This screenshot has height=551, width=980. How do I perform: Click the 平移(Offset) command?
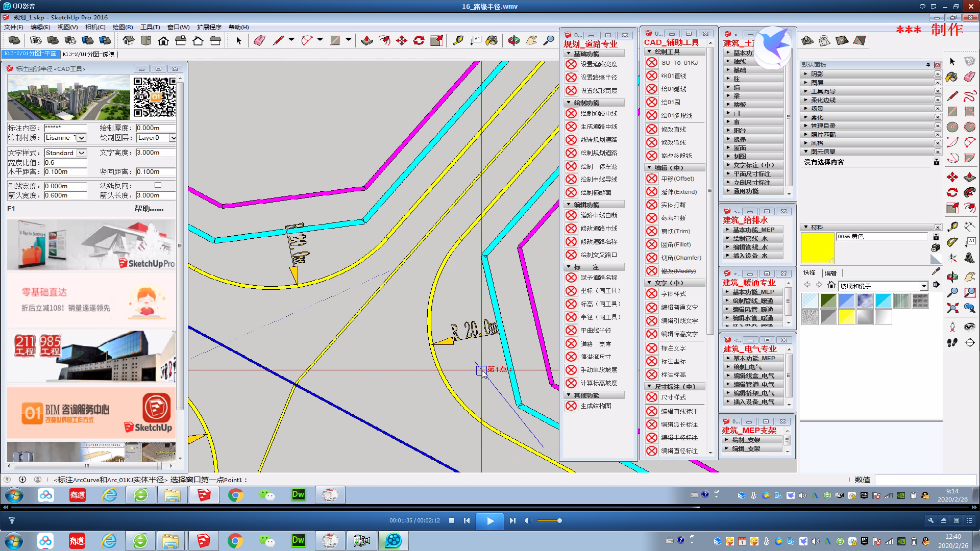click(677, 179)
